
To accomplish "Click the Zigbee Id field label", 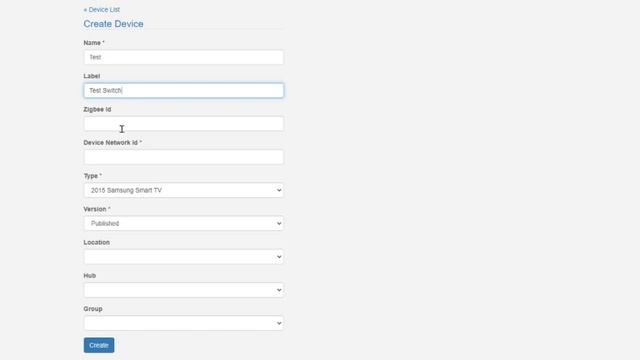I will (x=97, y=109).
